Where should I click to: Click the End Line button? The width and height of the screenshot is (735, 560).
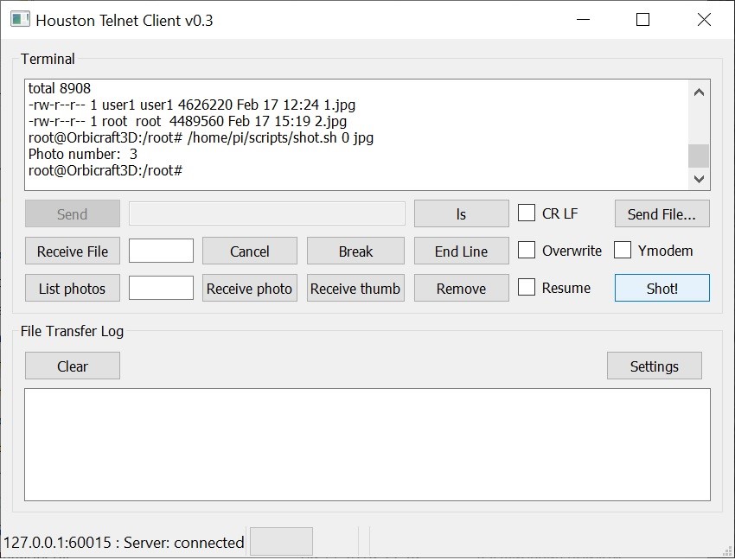[461, 251]
